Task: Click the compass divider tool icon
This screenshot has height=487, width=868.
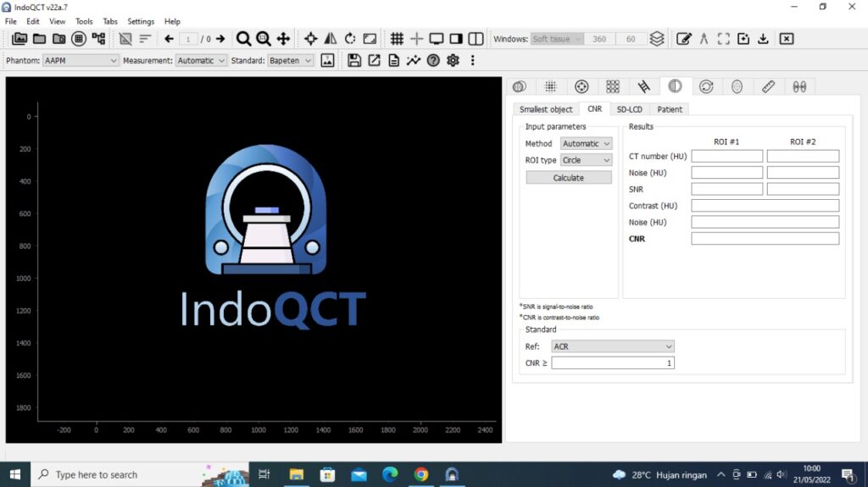Action: coord(704,39)
